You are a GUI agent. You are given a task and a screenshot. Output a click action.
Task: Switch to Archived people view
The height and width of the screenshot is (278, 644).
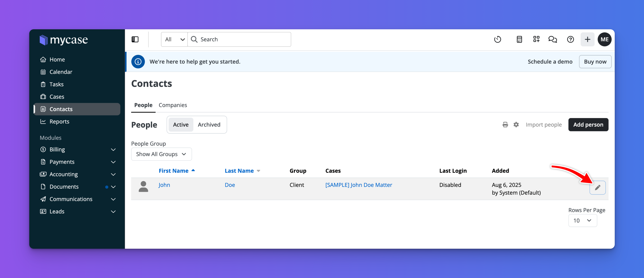point(209,125)
